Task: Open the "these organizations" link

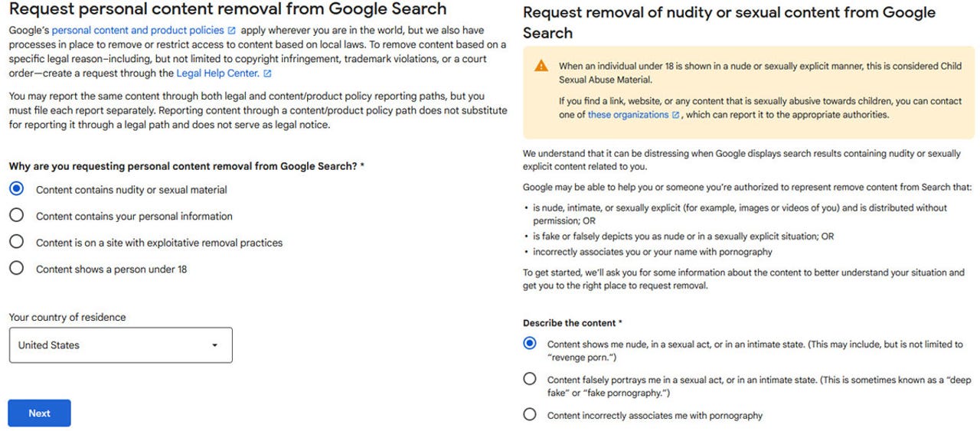Action: click(x=628, y=115)
